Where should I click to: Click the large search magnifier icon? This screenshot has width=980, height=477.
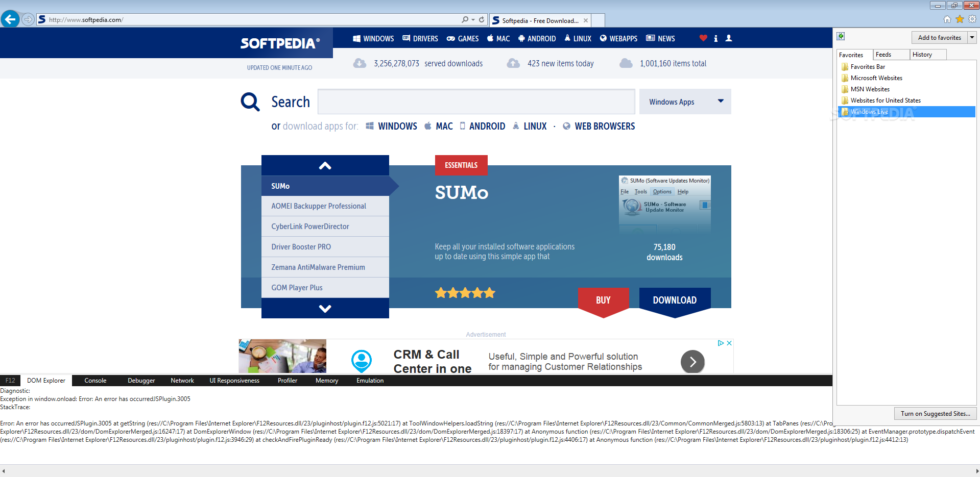tap(250, 102)
